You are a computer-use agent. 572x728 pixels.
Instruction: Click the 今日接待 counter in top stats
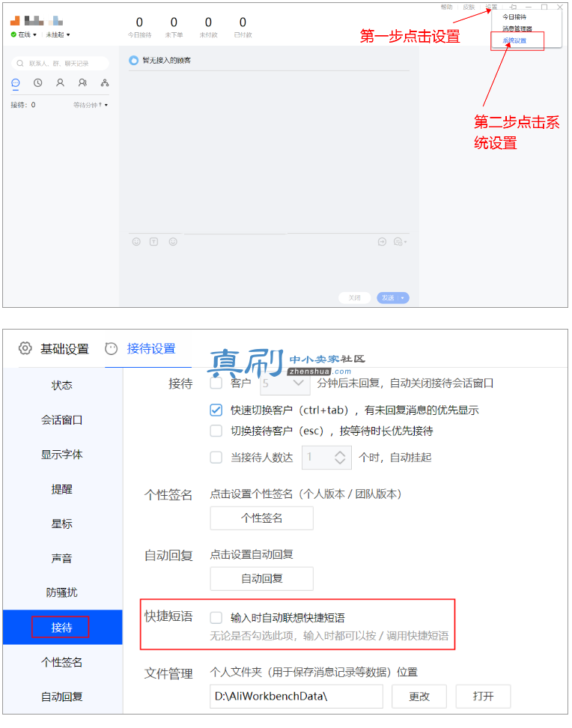tap(140, 28)
